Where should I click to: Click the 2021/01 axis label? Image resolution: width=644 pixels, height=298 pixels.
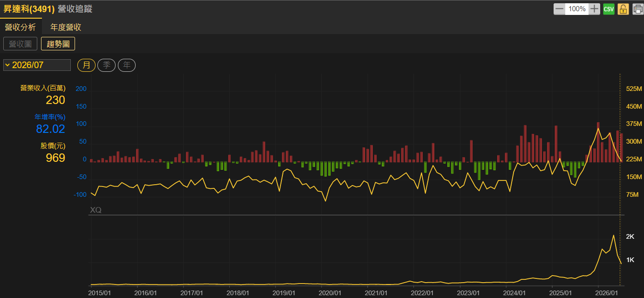[376, 292]
